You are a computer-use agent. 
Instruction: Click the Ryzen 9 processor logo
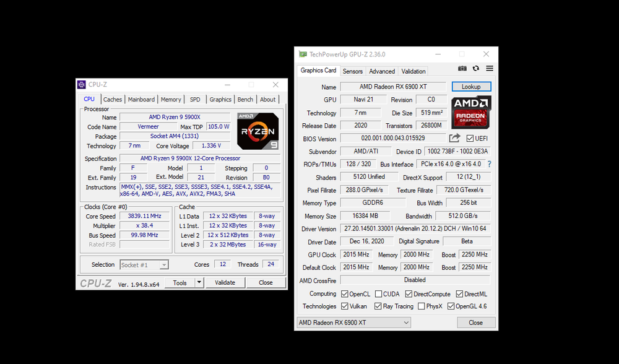coord(258,131)
